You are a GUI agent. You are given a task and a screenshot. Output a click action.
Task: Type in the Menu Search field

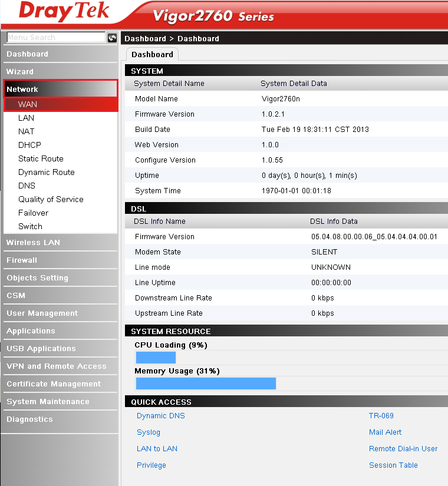click(x=55, y=38)
